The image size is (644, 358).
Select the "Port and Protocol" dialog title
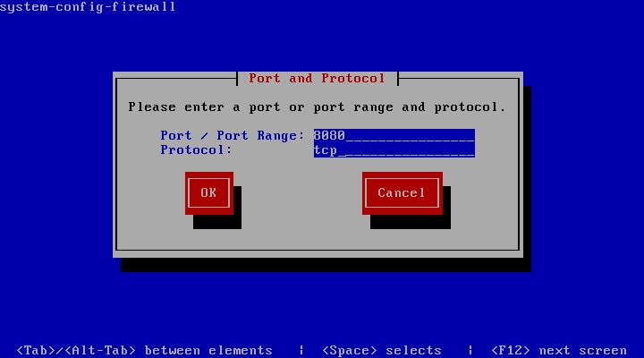click(x=317, y=78)
